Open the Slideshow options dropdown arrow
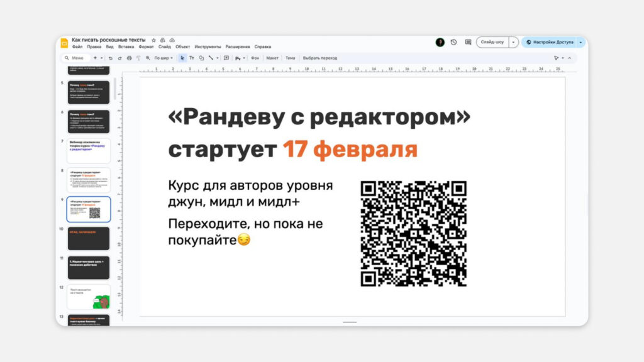The image size is (644, 362). tap(513, 42)
